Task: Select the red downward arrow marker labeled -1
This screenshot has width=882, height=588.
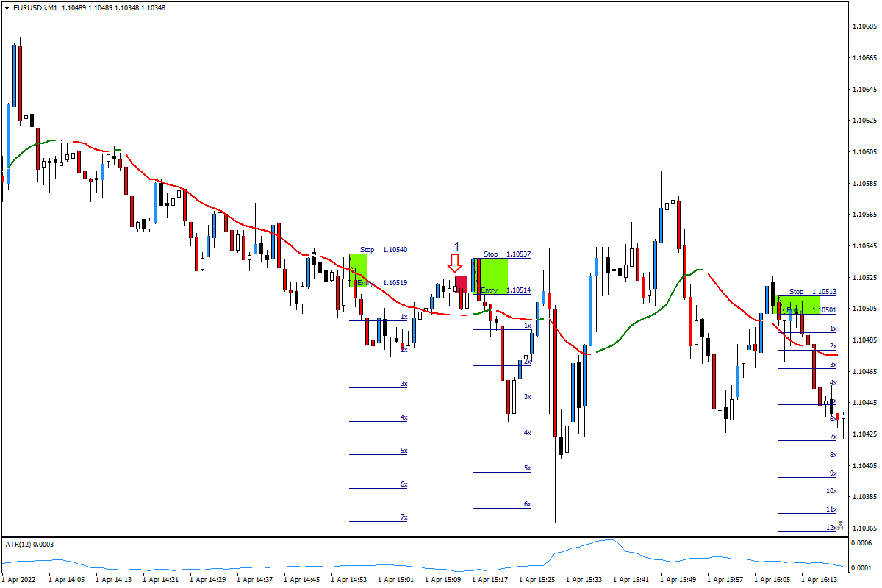Action: pos(455,262)
